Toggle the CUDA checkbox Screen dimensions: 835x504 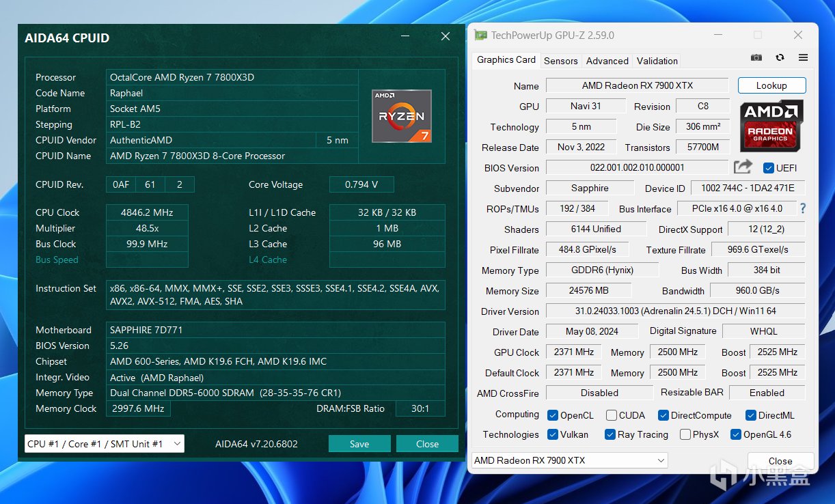coord(611,415)
